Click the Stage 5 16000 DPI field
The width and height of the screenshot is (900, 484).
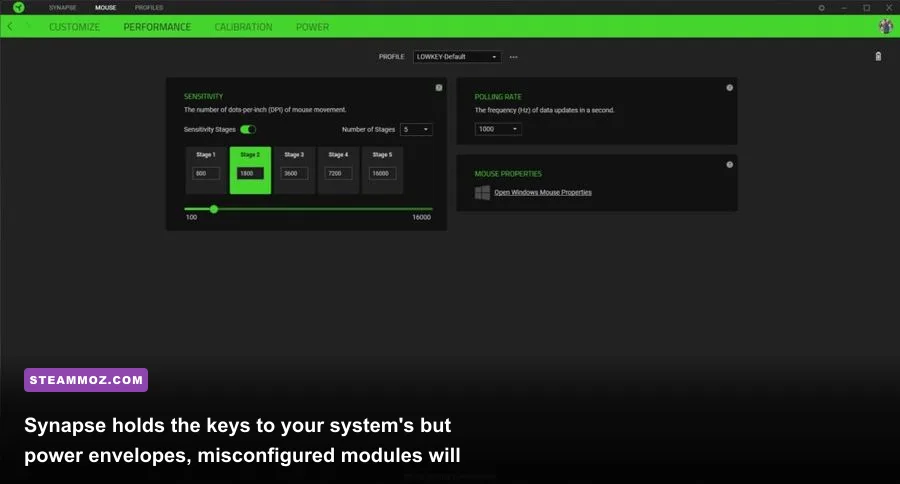pos(382,173)
